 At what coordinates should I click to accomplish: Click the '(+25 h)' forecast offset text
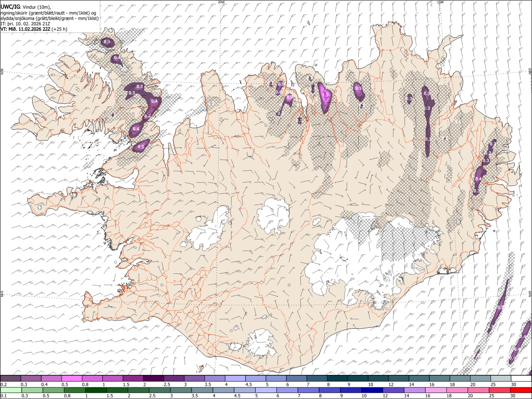(59, 29)
